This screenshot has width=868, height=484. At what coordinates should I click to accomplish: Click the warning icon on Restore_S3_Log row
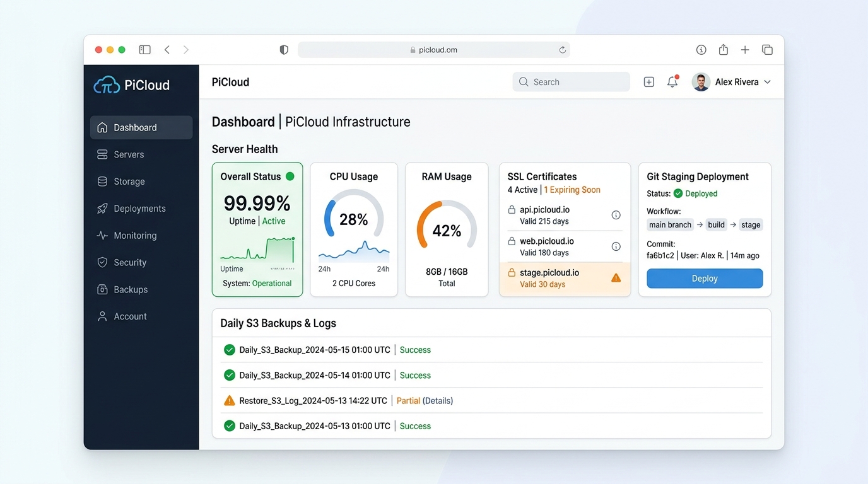[230, 401]
